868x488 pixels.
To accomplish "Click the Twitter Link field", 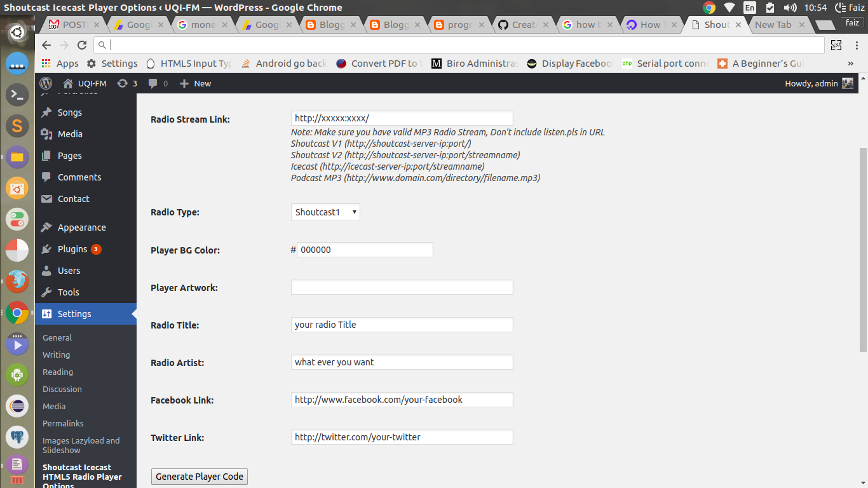I will point(402,437).
